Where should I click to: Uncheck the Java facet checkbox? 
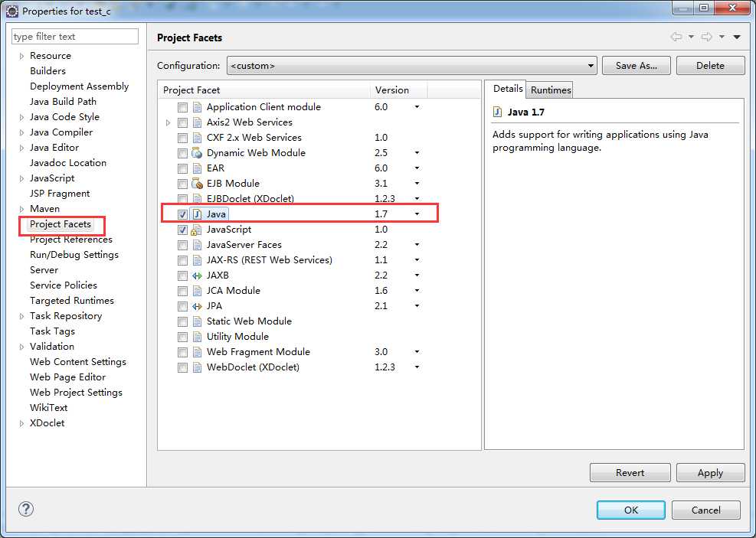[x=182, y=214]
